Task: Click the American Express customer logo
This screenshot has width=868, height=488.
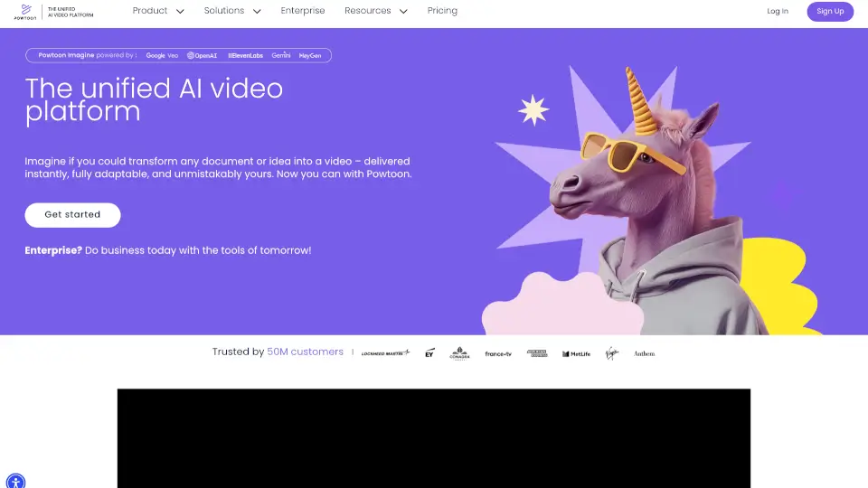Action: (x=537, y=353)
